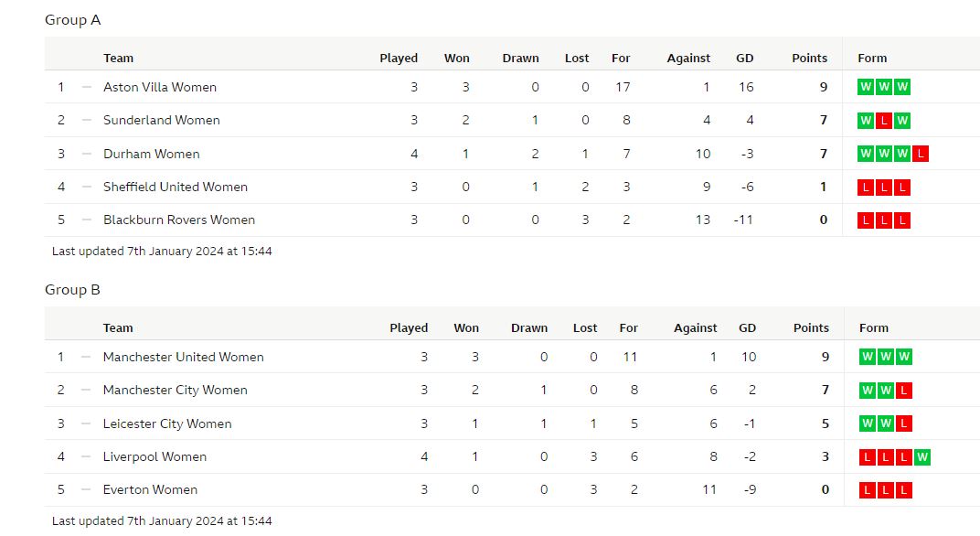Open the Aston Villa Women team link
The height and width of the screenshot is (536, 980).
click(x=160, y=87)
